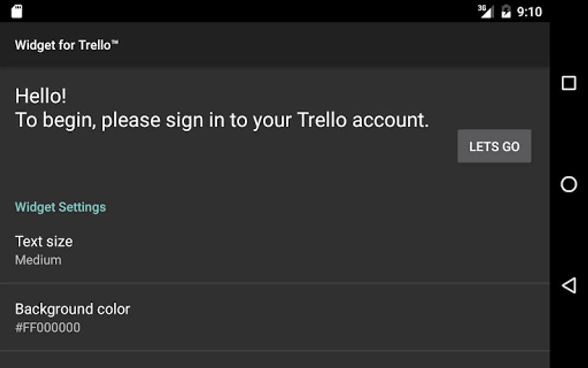This screenshot has height=368, width=588.
Task: Tap the Hello! greeting text
Action: (41, 96)
